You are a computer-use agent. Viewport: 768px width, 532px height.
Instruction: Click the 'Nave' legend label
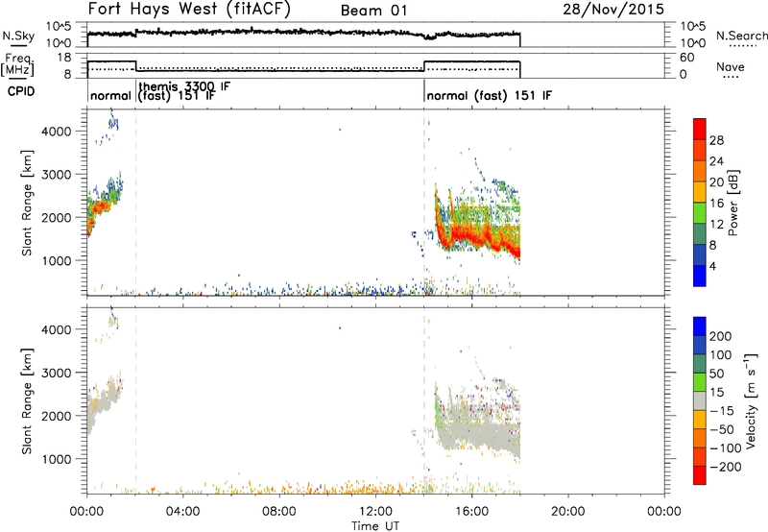point(731,66)
